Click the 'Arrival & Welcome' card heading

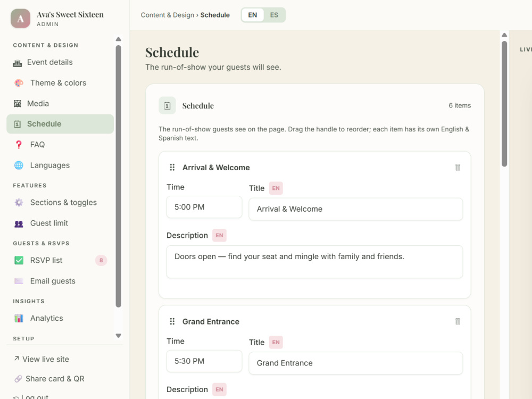click(x=216, y=168)
